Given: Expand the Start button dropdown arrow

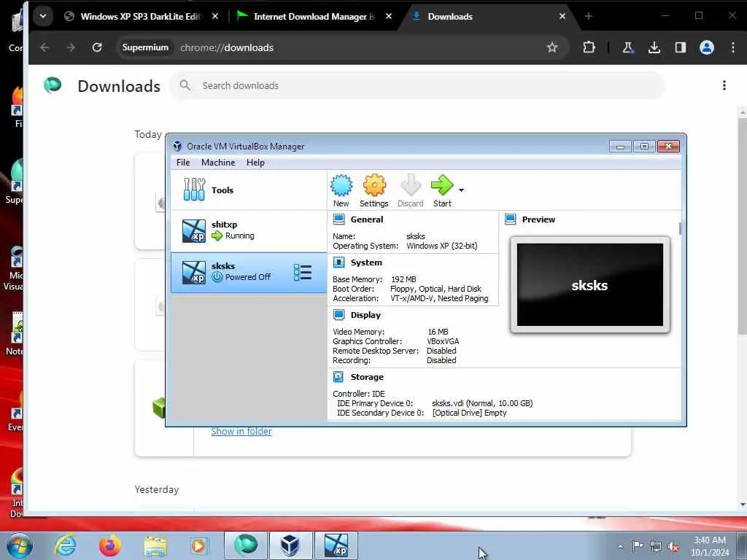Looking at the screenshot, I should click(461, 190).
